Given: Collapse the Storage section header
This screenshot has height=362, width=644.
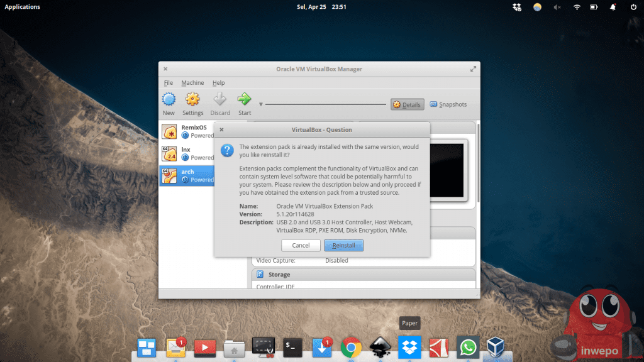Looking at the screenshot, I should coord(280,275).
